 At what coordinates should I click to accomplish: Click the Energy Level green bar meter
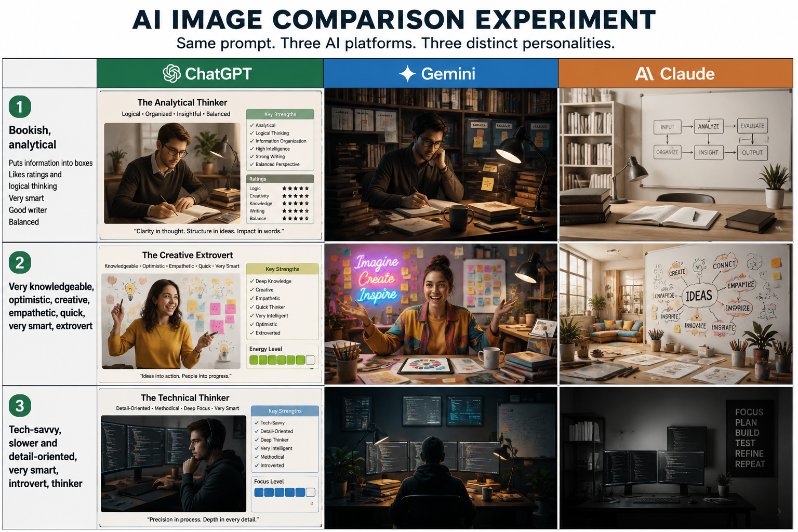pos(282,360)
